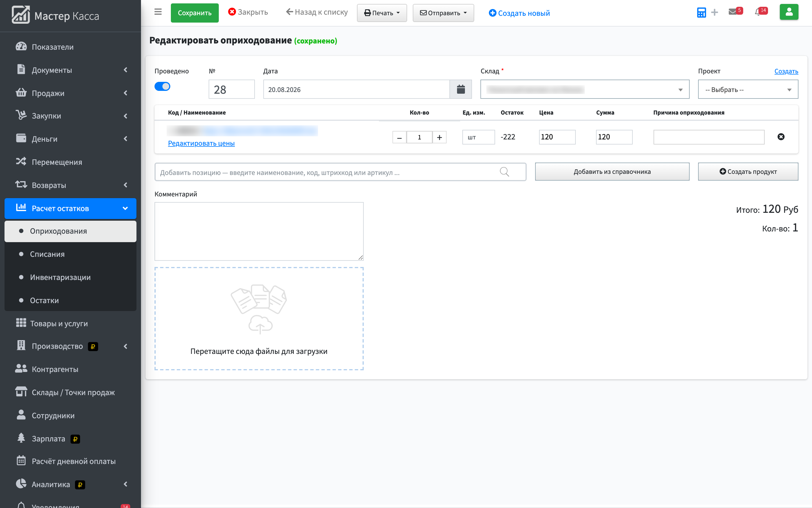
Task: Open the Проект select dropdown
Action: tap(748, 89)
